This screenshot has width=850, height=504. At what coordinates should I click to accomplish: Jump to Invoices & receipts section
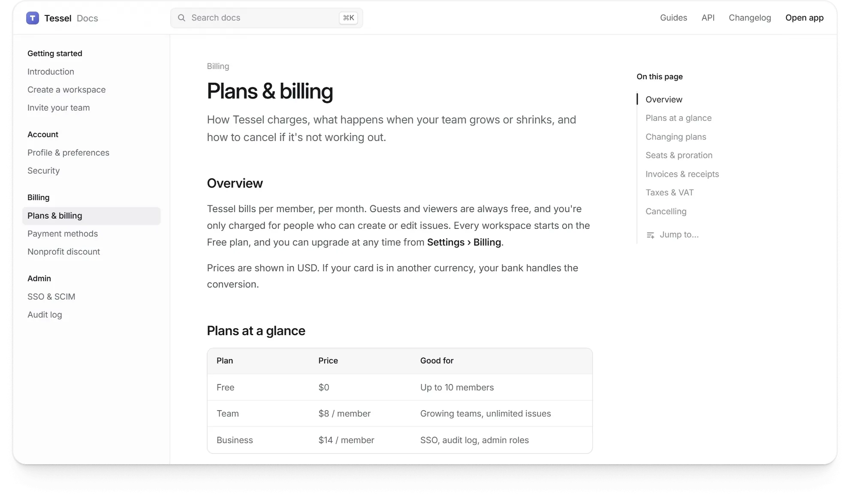(682, 174)
